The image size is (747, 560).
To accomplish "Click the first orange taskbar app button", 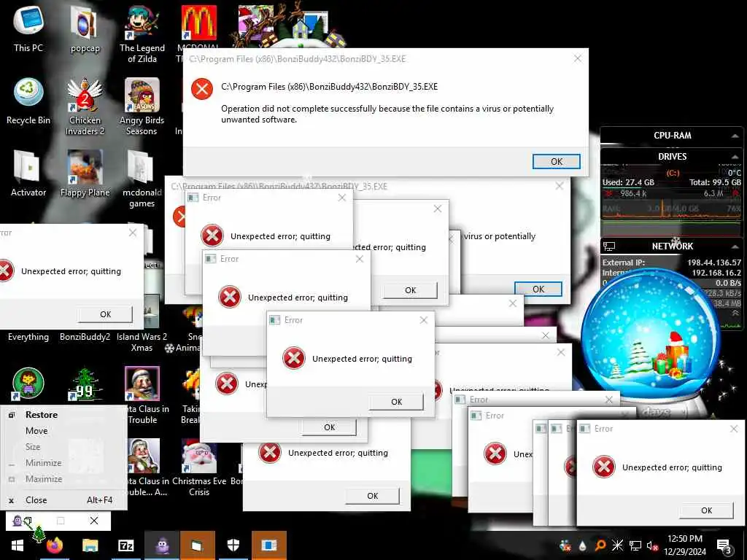I will 197,545.
